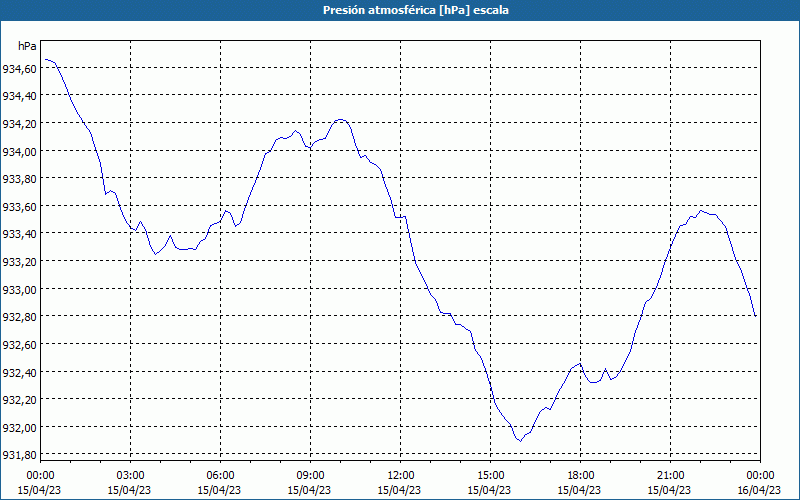Screen dimensions: 800x500
Task: Click the 15:00 time axis label
Action: (490, 476)
